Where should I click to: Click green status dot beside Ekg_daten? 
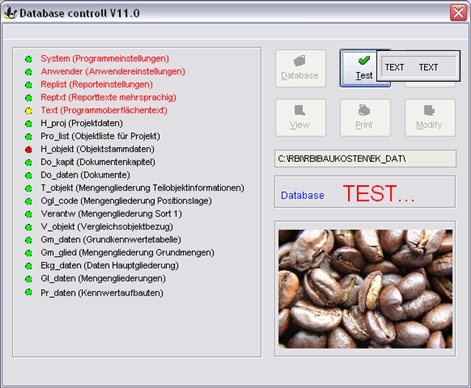[29, 266]
